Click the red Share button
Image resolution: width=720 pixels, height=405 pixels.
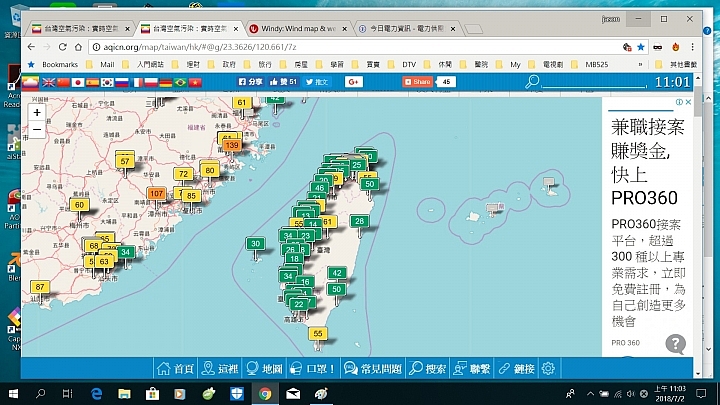pos(417,82)
